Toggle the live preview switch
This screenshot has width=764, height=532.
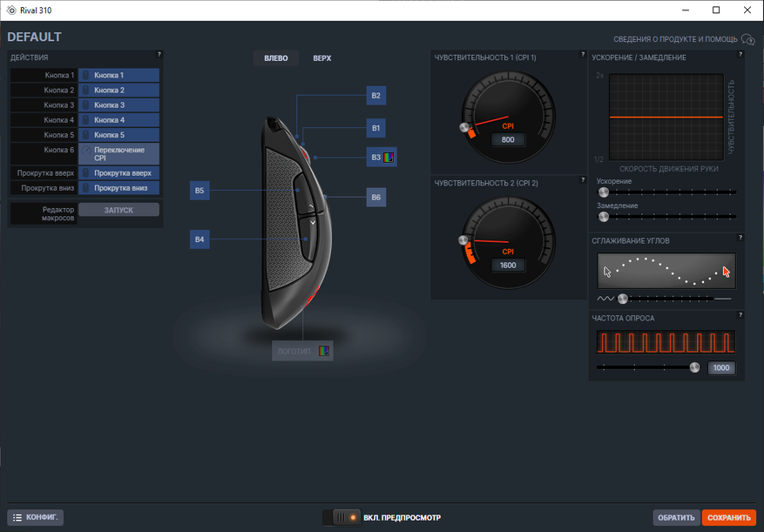[342, 517]
